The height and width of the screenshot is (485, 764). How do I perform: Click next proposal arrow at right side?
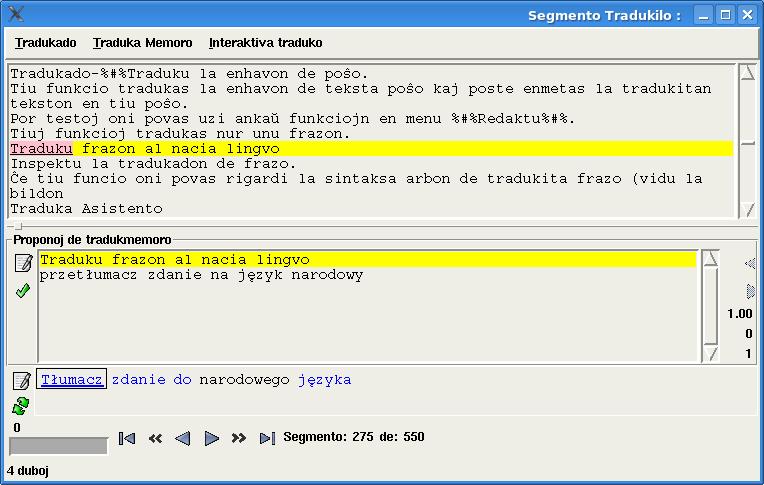click(750, 291)
